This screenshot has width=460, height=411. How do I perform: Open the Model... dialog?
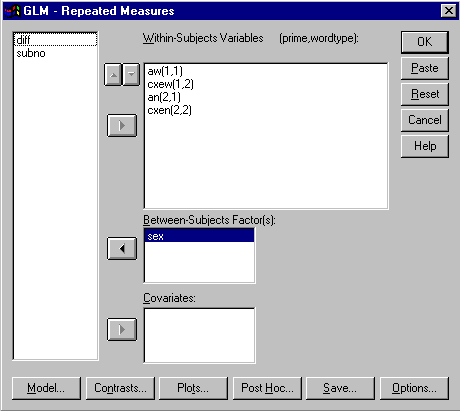pyautogui.click(x=46, y=388)
